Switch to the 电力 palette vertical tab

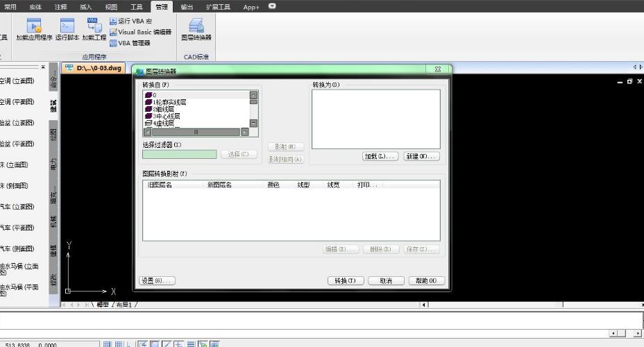pos(53,164)
